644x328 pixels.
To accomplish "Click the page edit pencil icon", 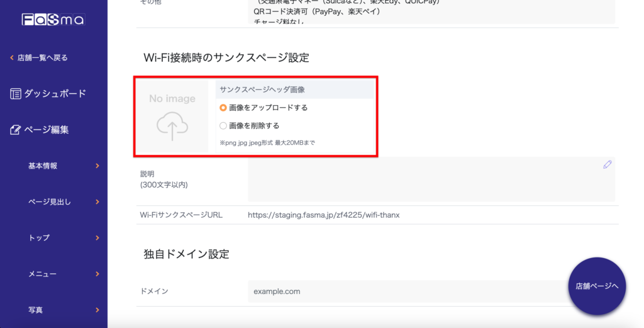I will tap(16, 130).
